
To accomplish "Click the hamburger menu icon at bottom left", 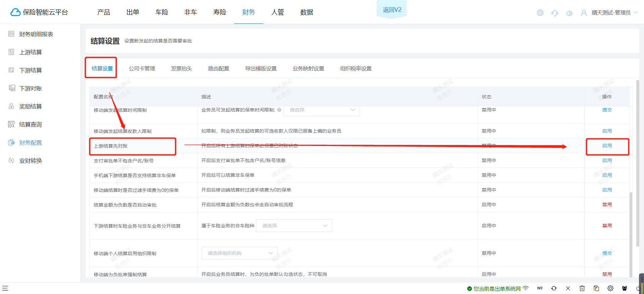I will coord(5,288).
